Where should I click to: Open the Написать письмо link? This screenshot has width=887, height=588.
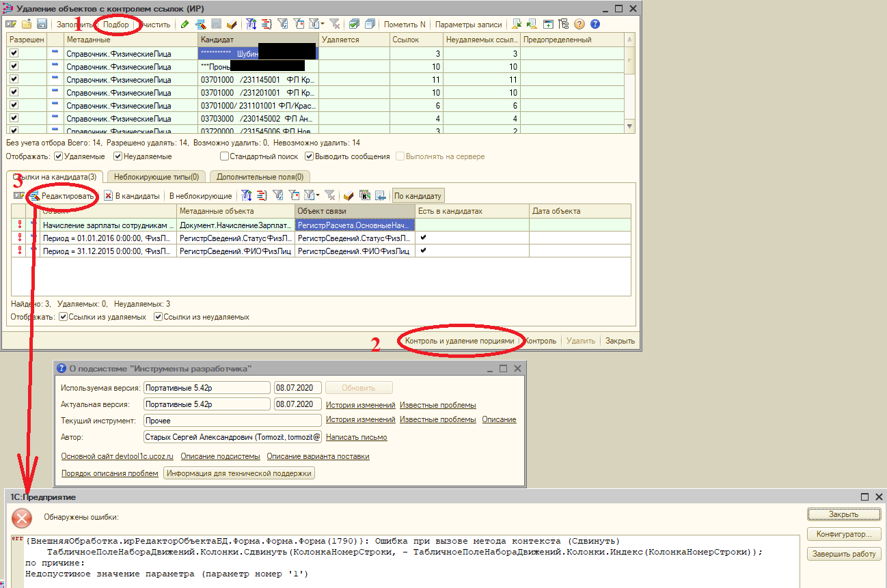tap(356, 437)
